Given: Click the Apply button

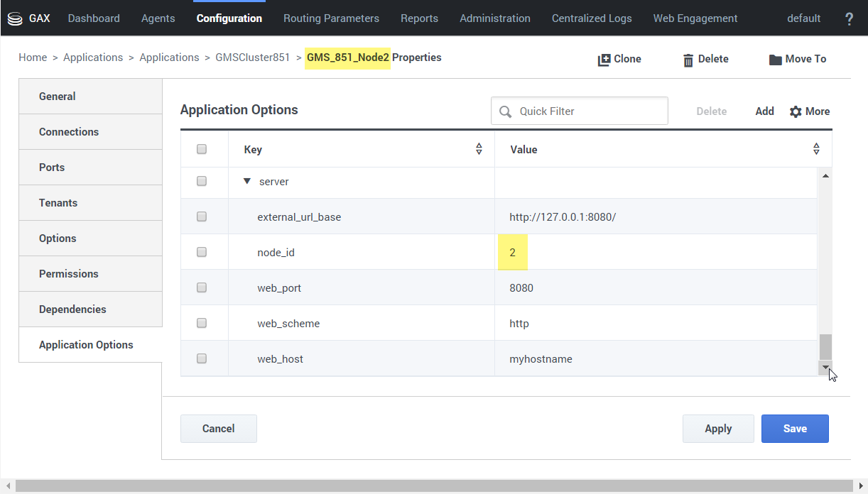Looking at the screenshot, I should click(718, 429).
